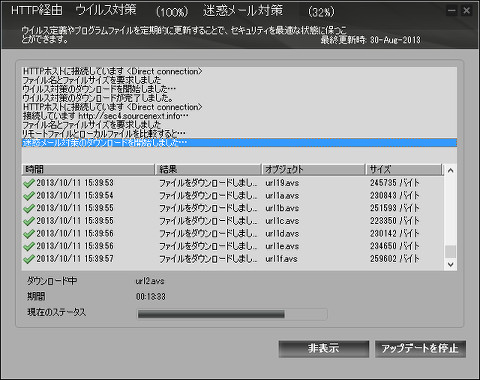
Task: Sort by the 時間 column header
Action: point(88,169)
